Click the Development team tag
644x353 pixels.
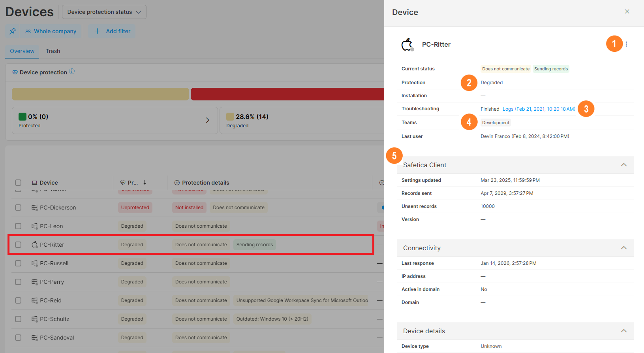[496, 123]
